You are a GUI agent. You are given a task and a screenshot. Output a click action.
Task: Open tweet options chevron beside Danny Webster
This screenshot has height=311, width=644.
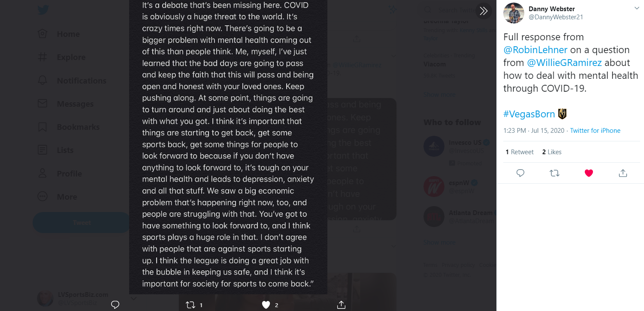click(x=637, y=9)
